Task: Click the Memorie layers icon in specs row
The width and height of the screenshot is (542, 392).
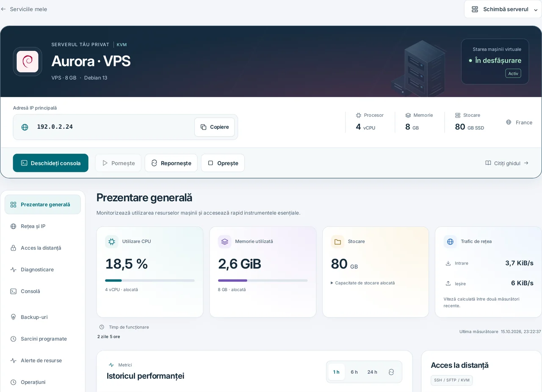Action: 408,115
